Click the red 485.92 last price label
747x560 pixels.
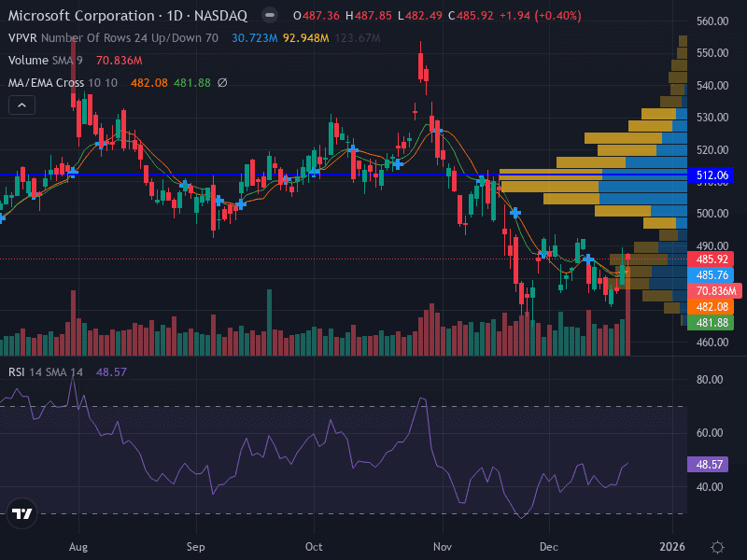tap(712, 259)
